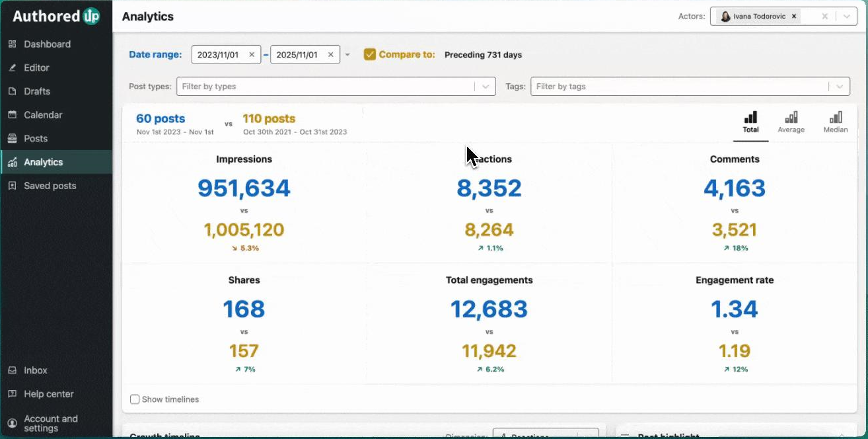
Task: Expand the Tags filter dropdown
Action: tap(840, 87)
